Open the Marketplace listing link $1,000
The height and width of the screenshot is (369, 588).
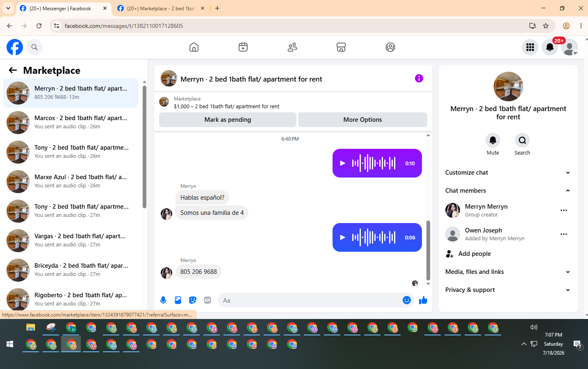(x=226, y=106)
